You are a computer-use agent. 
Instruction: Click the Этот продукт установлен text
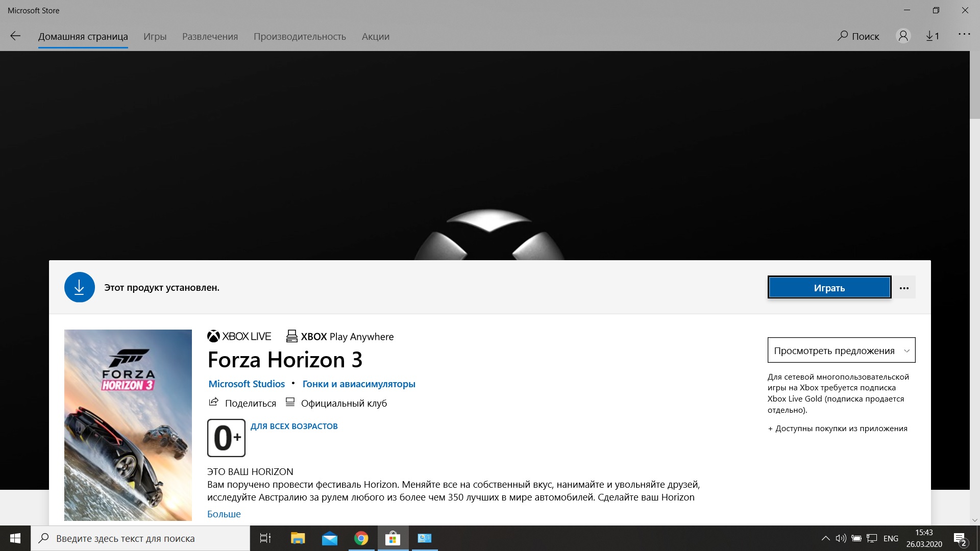pos(162,287)
